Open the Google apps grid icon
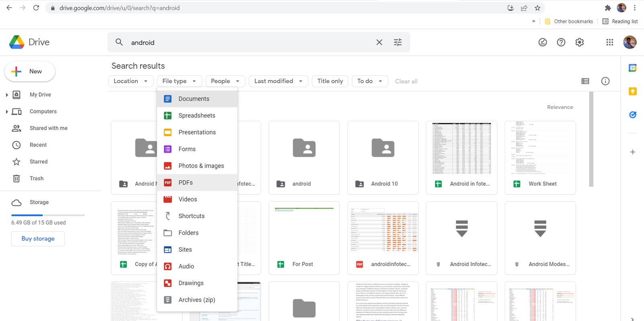 pos(609,42)
